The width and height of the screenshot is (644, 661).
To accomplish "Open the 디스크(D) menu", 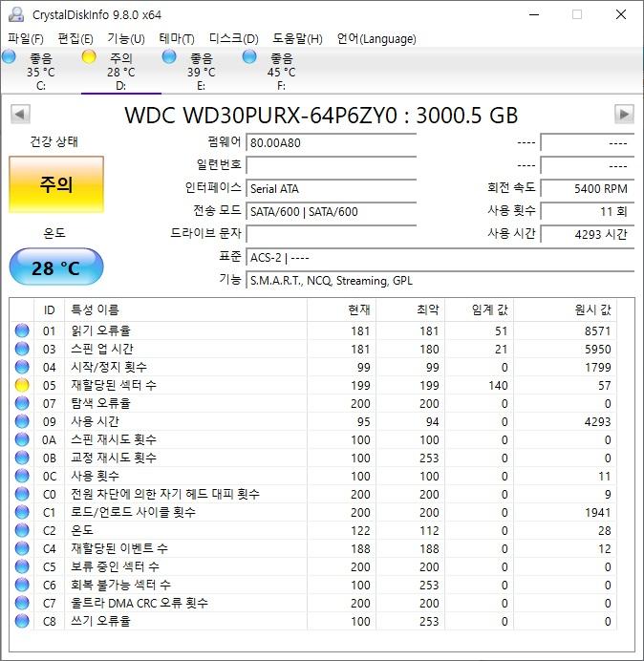I will 234,39.
